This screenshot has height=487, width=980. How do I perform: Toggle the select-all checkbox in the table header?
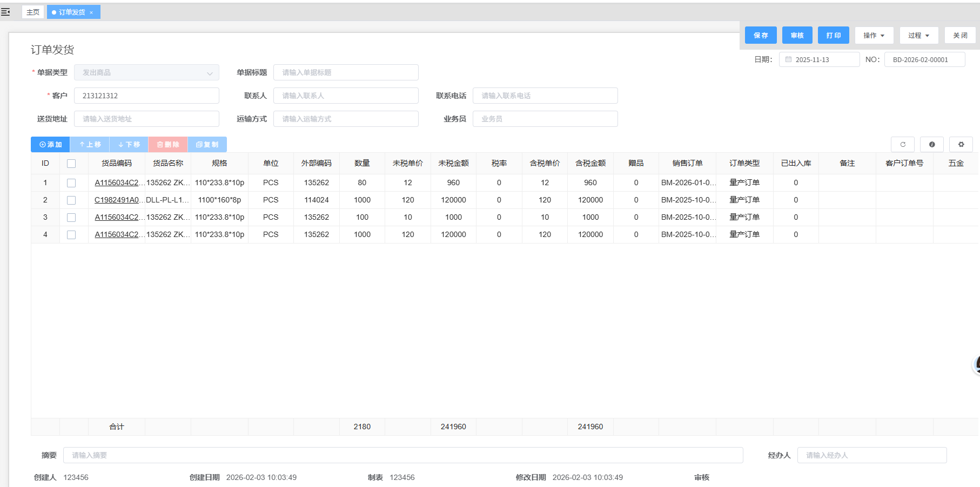[x=71, y=164]
